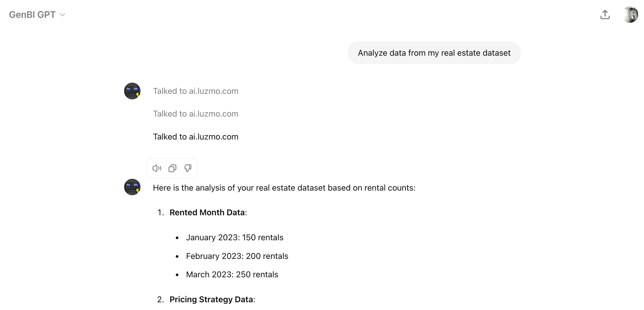Viewport: 644px width, 310px height.
Task: Click the second GenBI GPT avatar
Action: pos(132,187)
